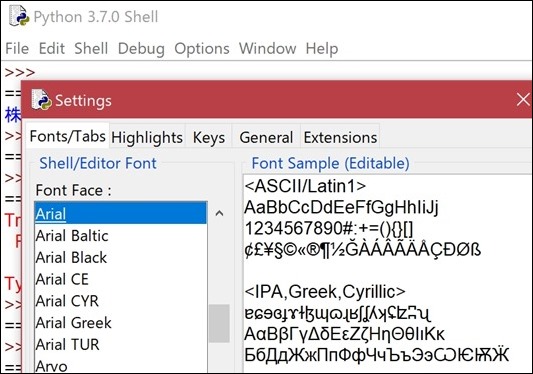Switch to the Extensions tab

(340, 138)
